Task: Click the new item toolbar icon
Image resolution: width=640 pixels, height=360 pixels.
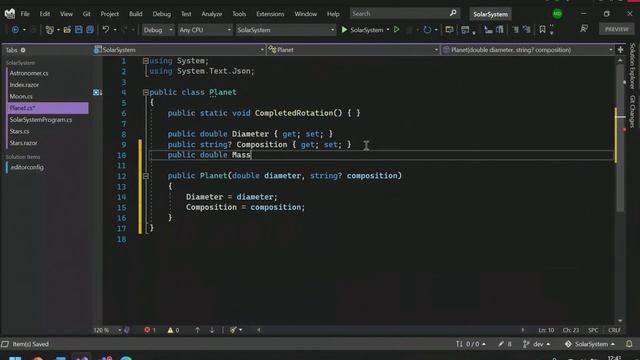Action: click(50, 29)
